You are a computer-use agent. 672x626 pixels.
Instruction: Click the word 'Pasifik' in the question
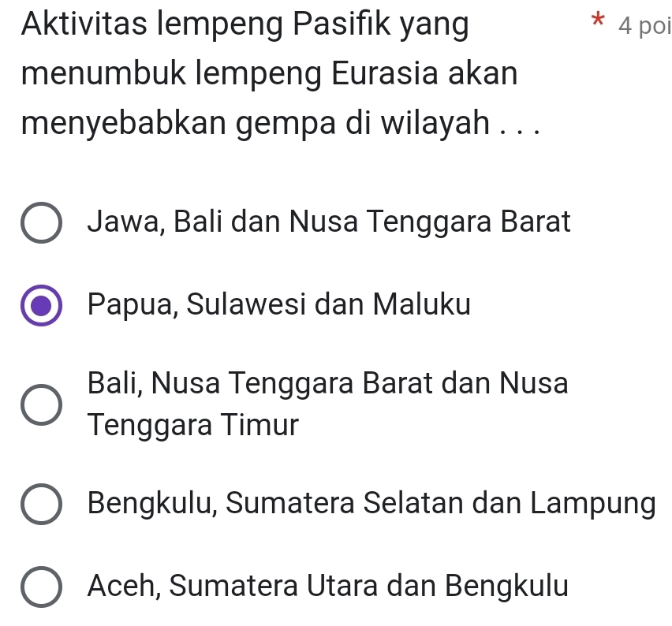tap(342, 24)
